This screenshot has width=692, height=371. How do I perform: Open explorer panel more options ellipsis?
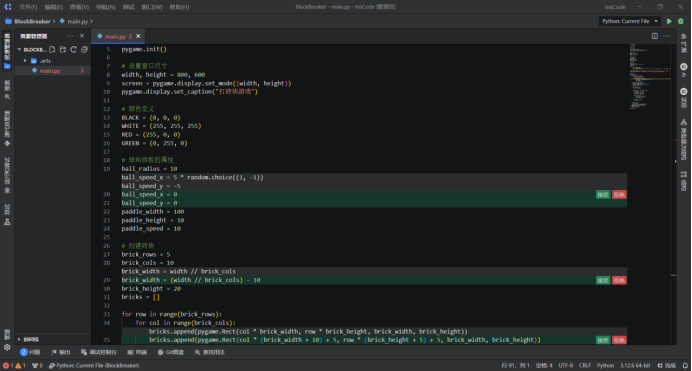click(70, 36)
